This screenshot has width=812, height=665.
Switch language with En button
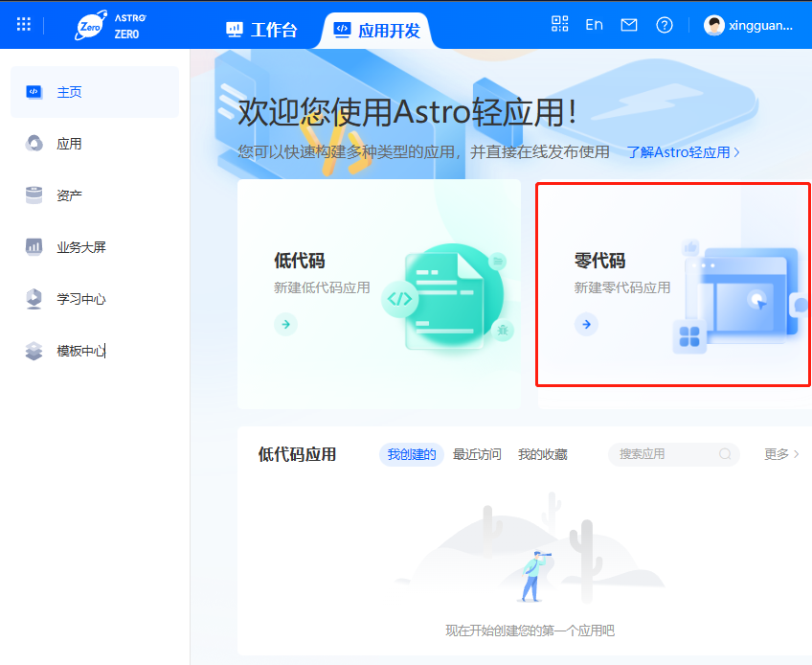coord(594,24)
